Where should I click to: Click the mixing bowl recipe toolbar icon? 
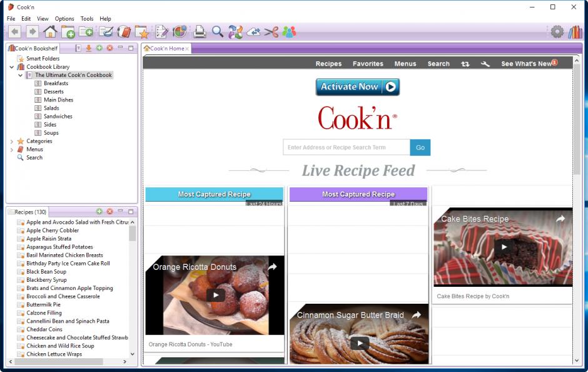(x=106, y=32)
